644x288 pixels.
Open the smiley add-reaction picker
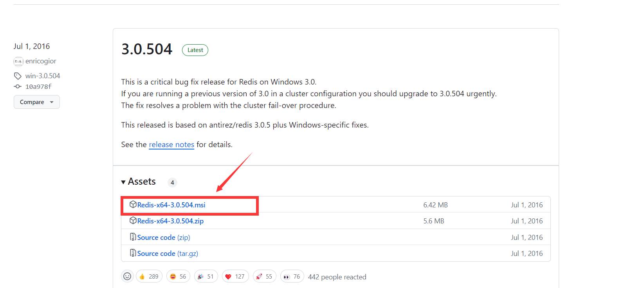point(127,276)
